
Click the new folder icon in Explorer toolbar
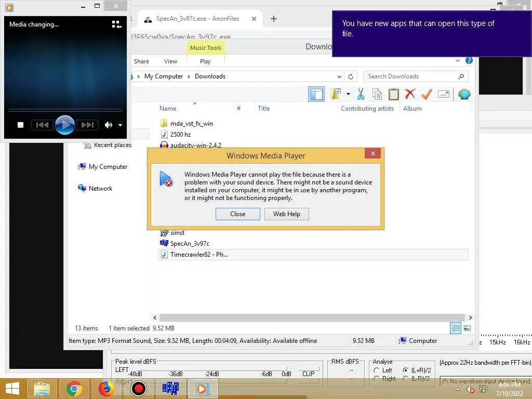pos(335,94)
